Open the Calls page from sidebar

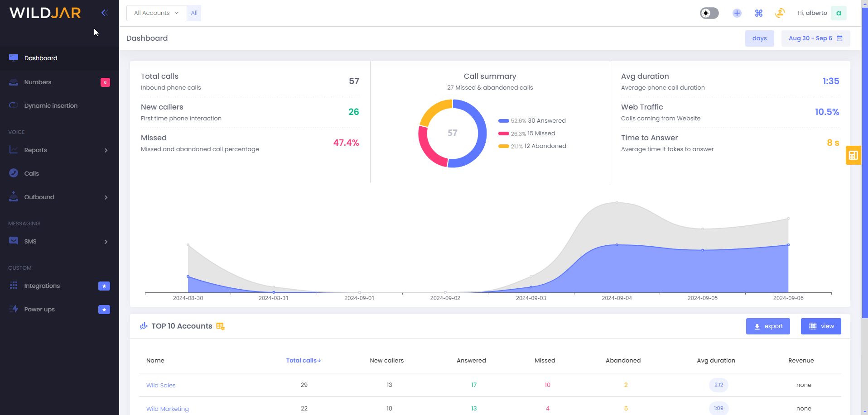[x=32, y=173]
